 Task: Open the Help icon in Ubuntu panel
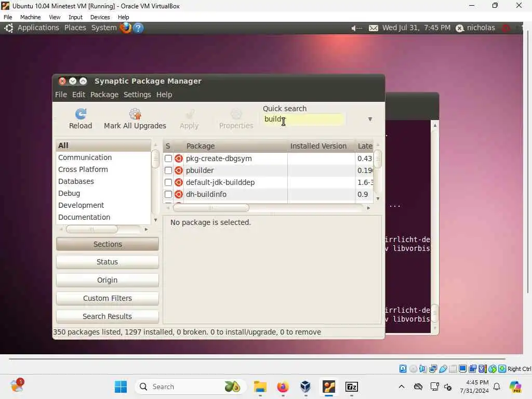(x=138, y=28)
